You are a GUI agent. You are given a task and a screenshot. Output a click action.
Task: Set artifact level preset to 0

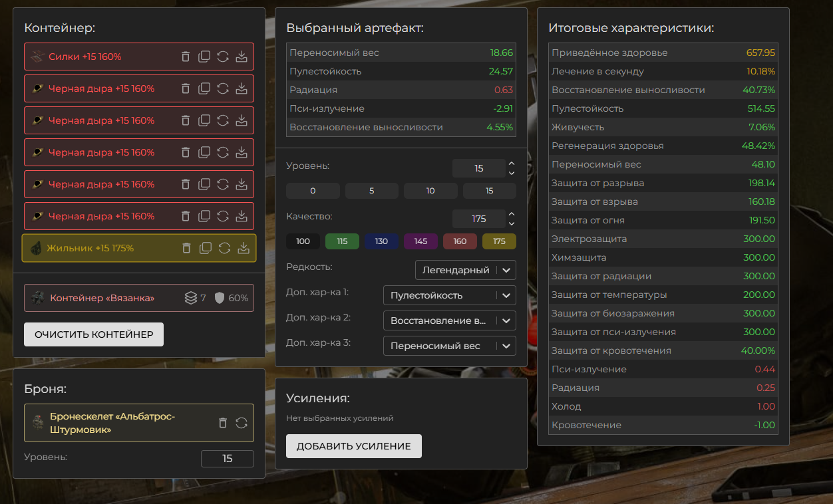coord(313,191)
